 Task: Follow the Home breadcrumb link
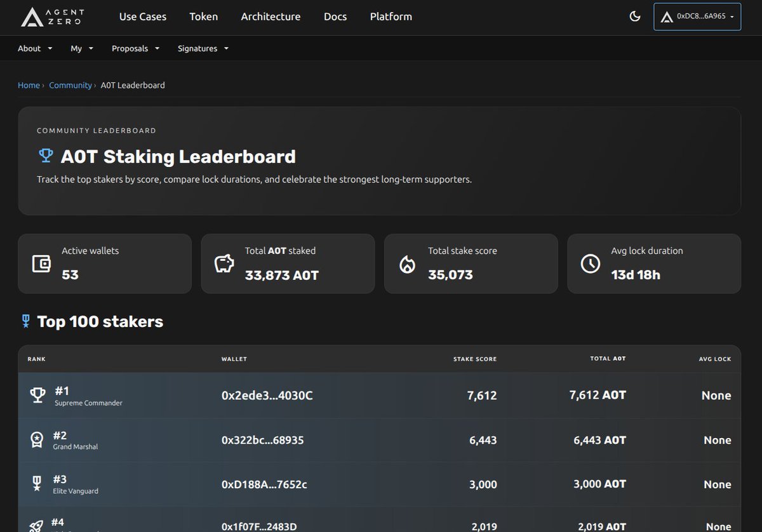click(x=29, y=85)
